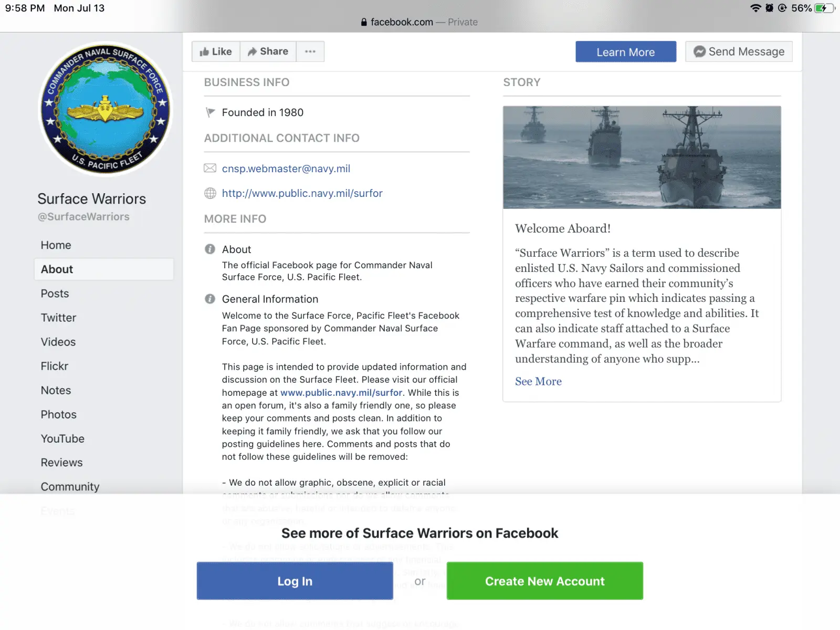Tap the alarm clock status icon

[769, 8]
